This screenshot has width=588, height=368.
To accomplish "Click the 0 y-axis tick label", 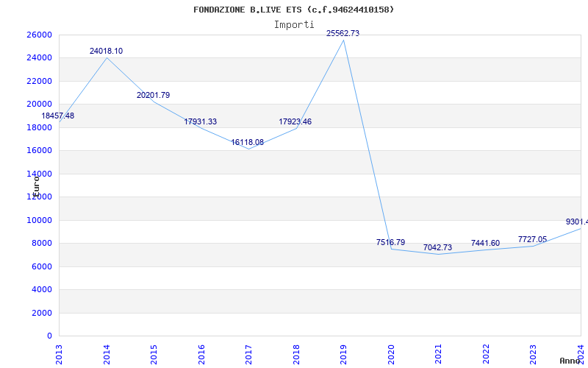I will (x=49, y=336).
